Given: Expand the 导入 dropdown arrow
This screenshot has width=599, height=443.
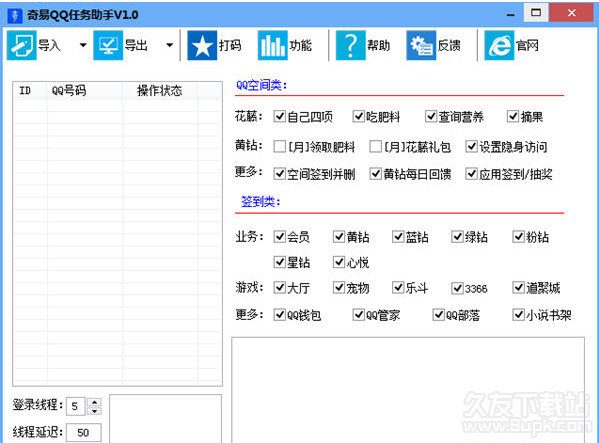Looking at the screenshot, I should tap(83, 45).
